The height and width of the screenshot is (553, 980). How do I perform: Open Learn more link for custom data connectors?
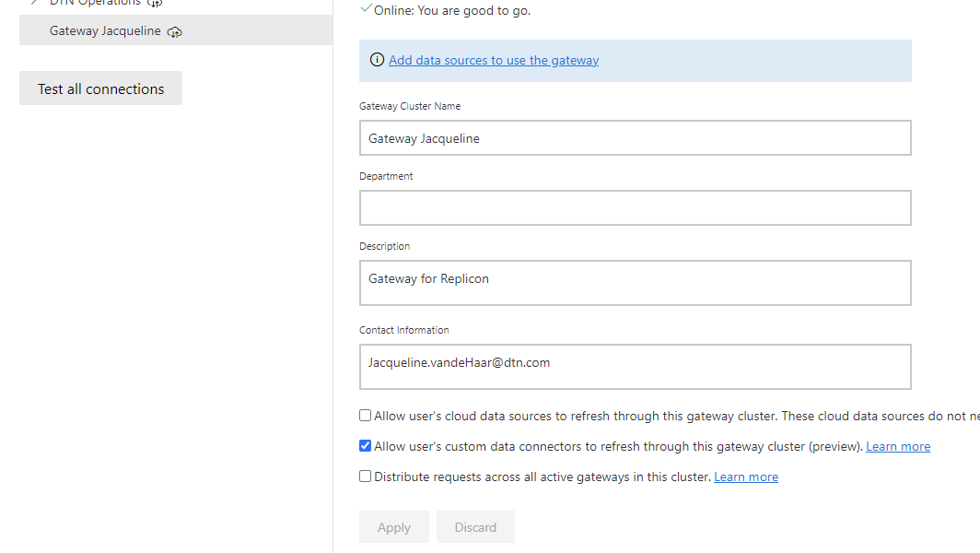point(897,447)
